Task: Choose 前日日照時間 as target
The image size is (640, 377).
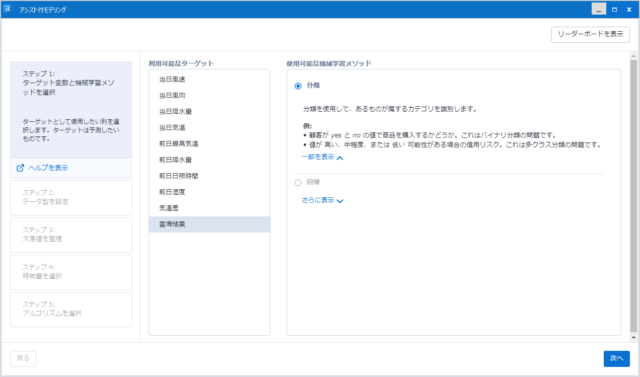Action: click(x=209, y=176)
